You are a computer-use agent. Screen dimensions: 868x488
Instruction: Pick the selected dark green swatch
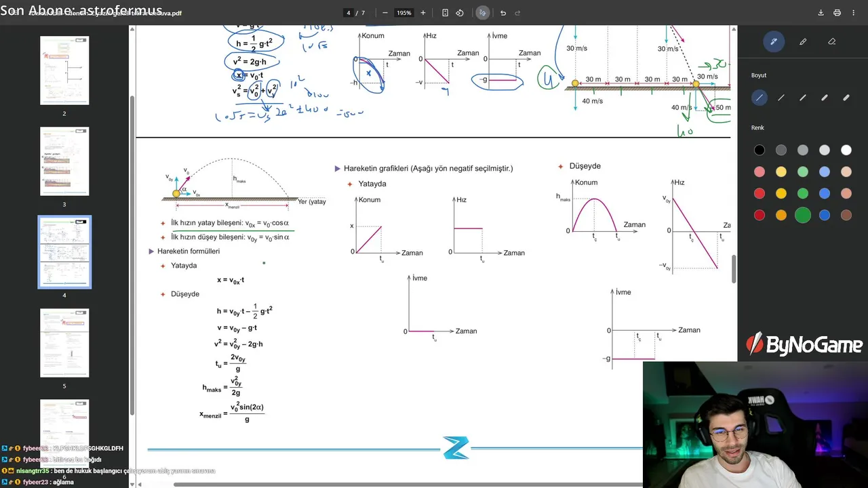(803, 216)
